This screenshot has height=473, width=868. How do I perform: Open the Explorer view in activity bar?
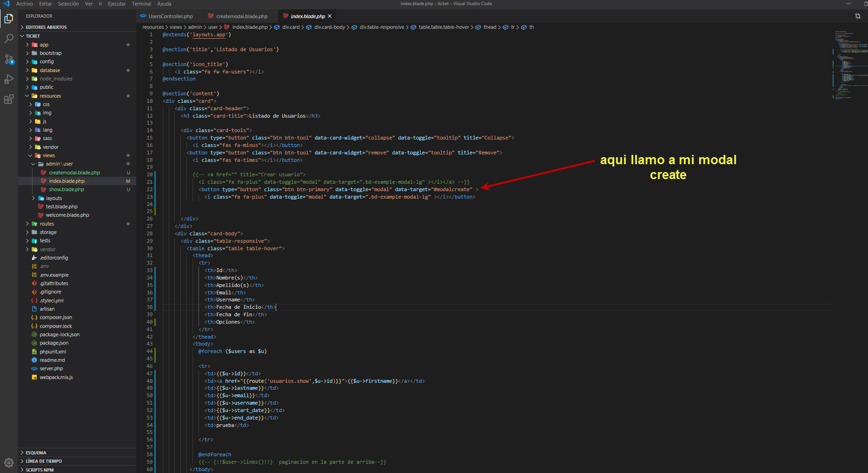coord(9,19)
